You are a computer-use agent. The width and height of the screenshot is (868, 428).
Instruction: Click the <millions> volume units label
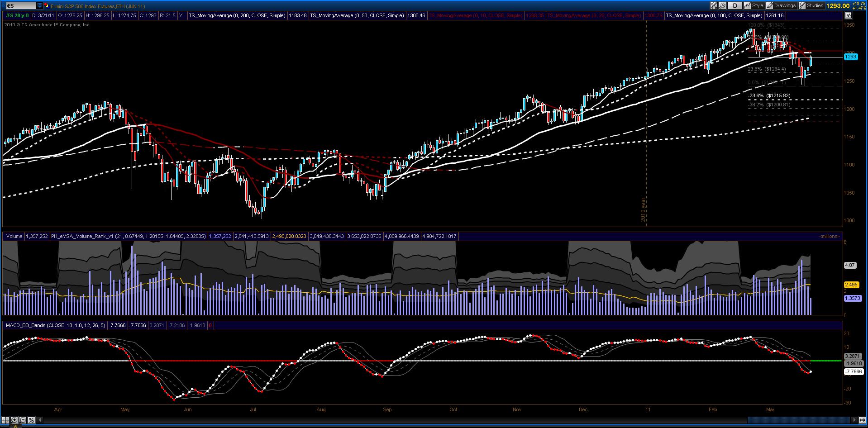pos(830,236)
